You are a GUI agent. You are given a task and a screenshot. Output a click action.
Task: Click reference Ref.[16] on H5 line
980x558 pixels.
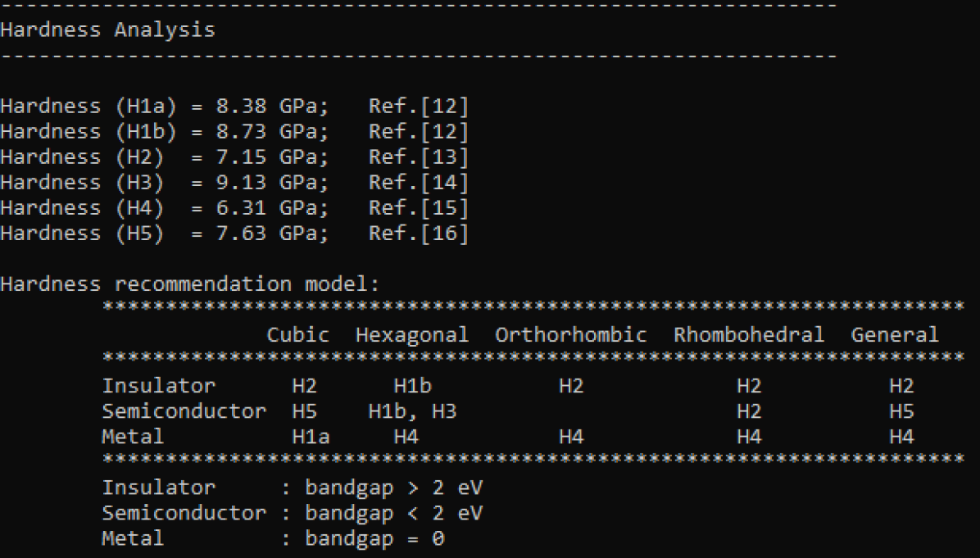pos(418,233)
